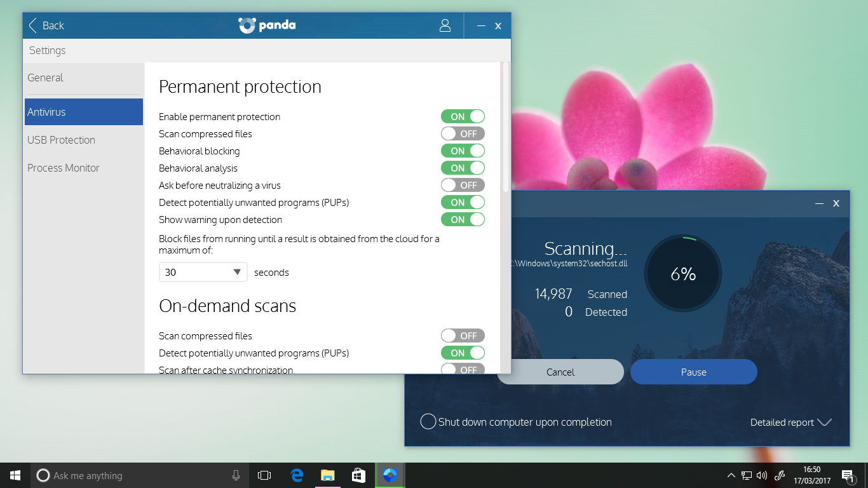Click the Permanent protection heading
Image resolution: width=868 pixels, height=488 pixels.
pos(240,86)
